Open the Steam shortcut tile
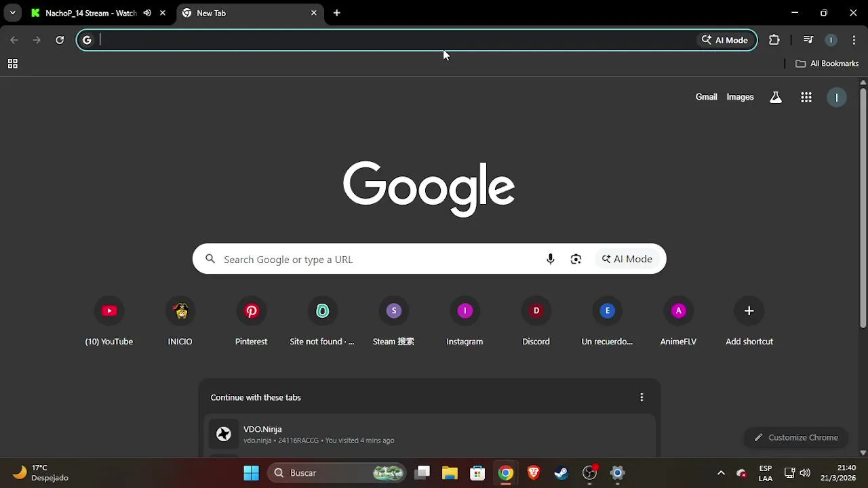The height and width of the screenshot is (488, 868). pyautogui.click(x=393, y=321)
